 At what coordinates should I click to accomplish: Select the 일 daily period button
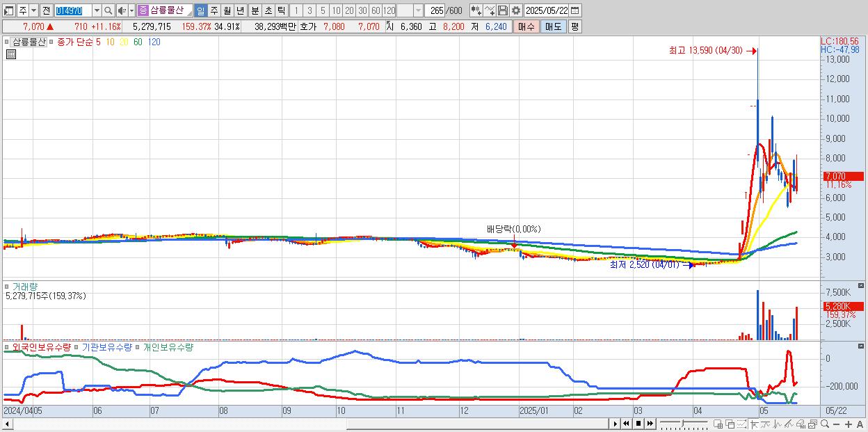coord(201,10)
